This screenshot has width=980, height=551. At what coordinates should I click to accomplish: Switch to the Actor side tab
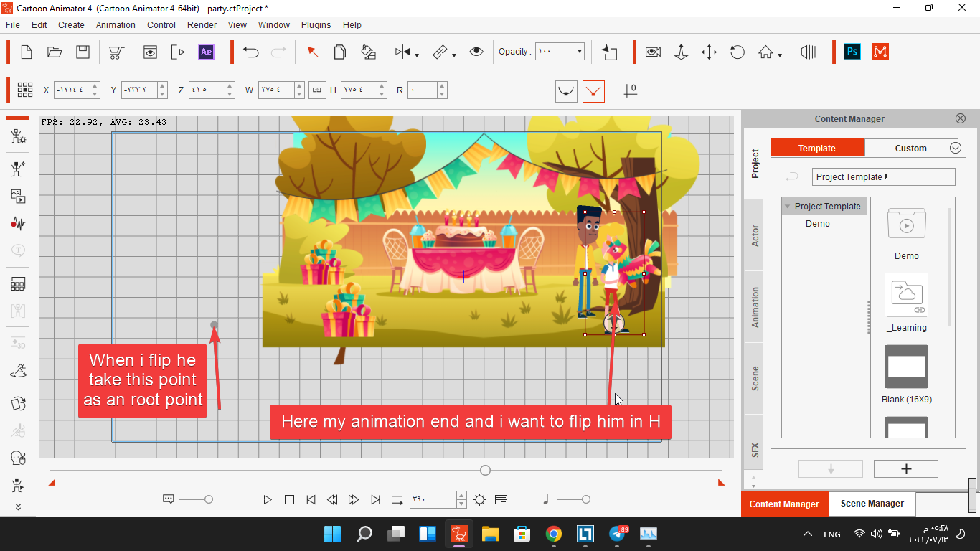[754, 235]
